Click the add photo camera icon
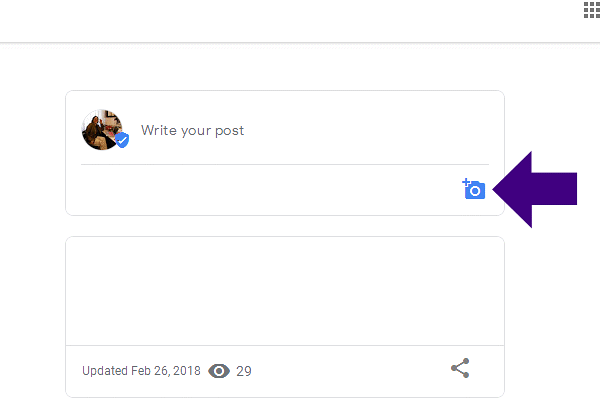600x400 pixels. click(474, 189)
